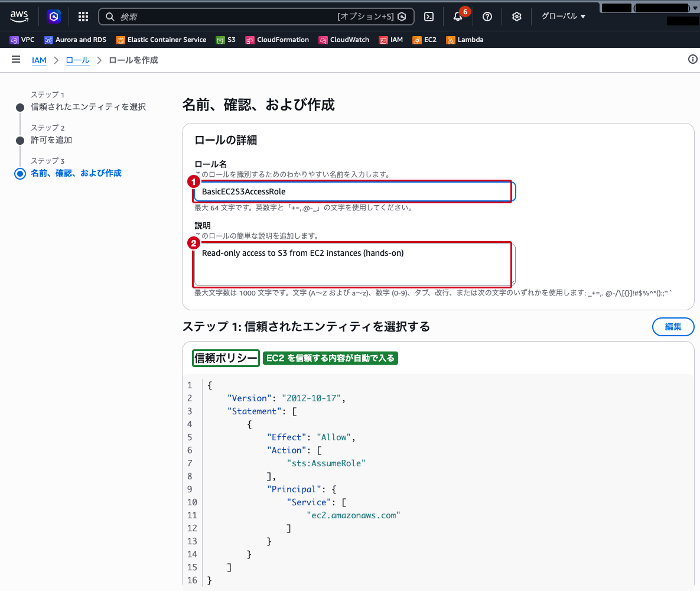This screenshot has width=700, height=591.
Task: Select step 3 名前、確認、および作成
Action: tap(76, 173)
